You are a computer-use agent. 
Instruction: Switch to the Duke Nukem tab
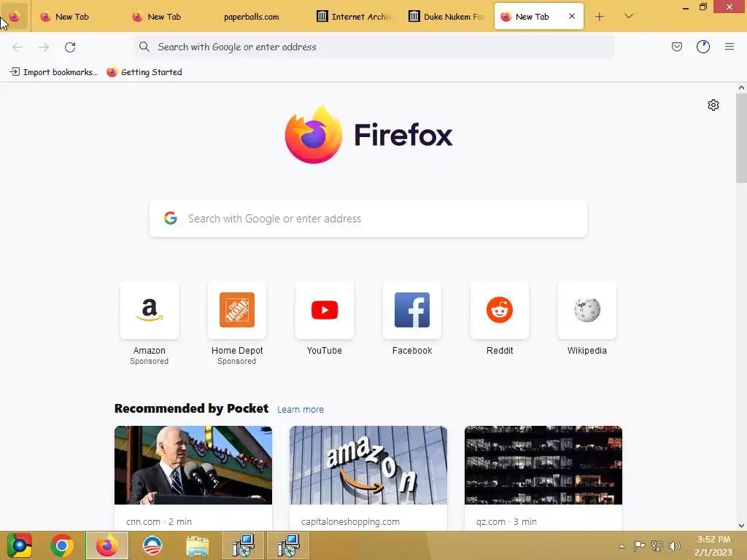[446, 17]
